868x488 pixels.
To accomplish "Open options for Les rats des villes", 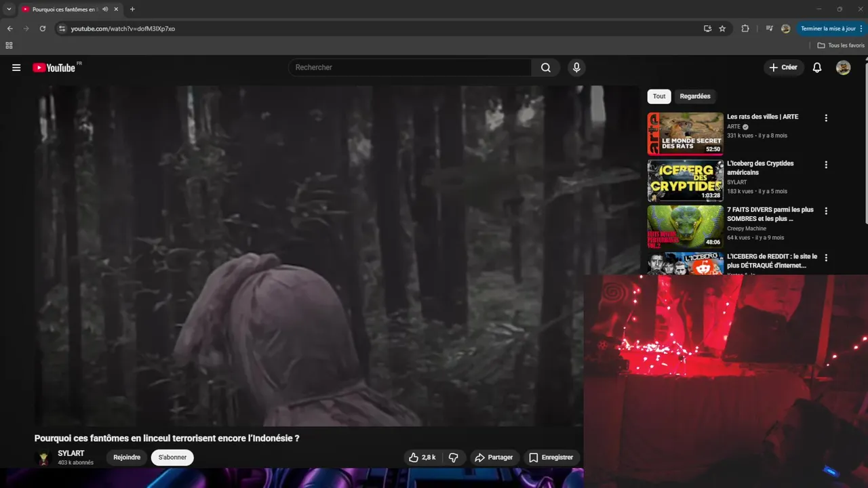I will point(826,118).
